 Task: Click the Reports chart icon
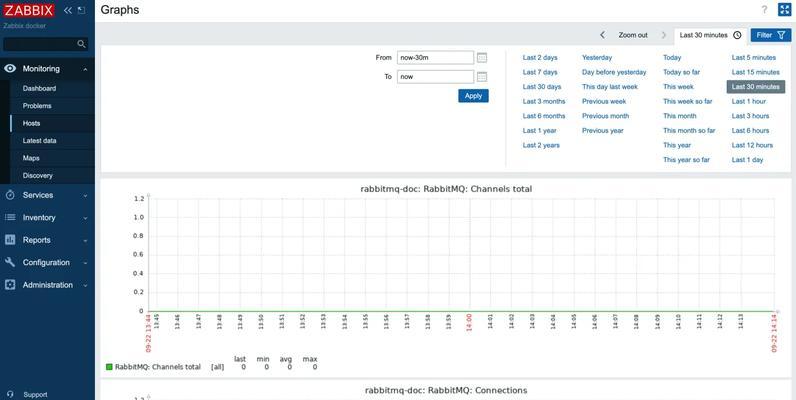(x=10, y=240)
